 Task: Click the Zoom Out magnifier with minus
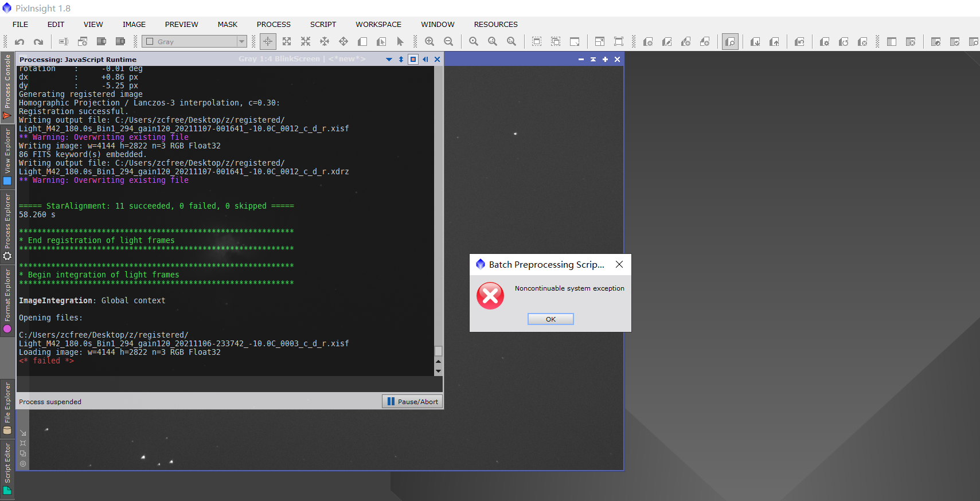coord(448,41)
